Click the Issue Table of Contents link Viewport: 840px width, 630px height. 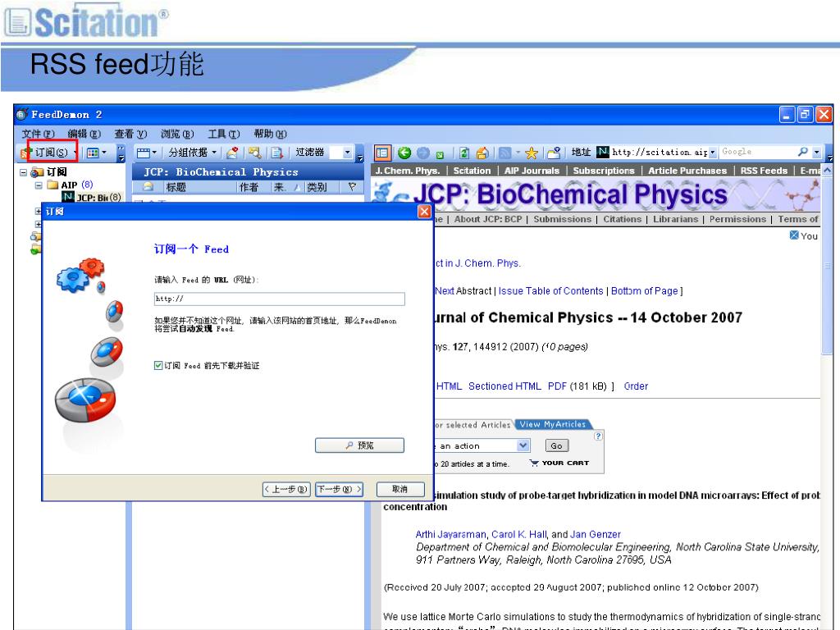tap(550, 291)
